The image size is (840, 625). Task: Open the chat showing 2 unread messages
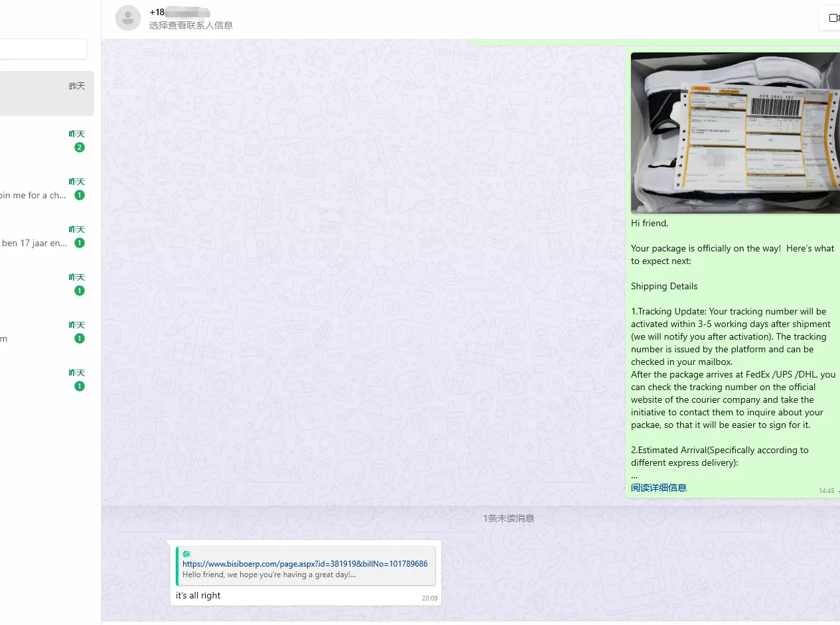click(46, 141)
